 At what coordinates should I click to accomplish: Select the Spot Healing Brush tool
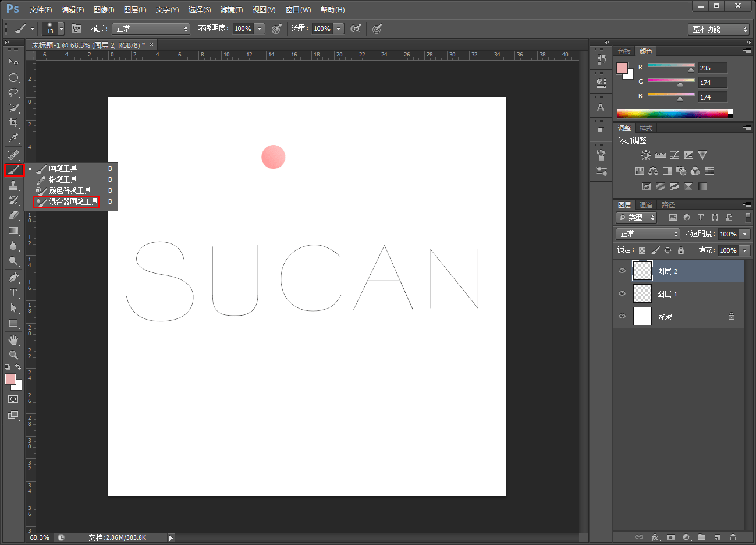(x=13, y=154)
